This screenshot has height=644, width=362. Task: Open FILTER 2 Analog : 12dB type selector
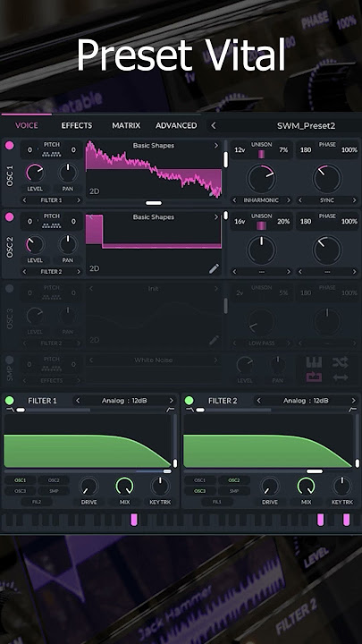(306, 401)
